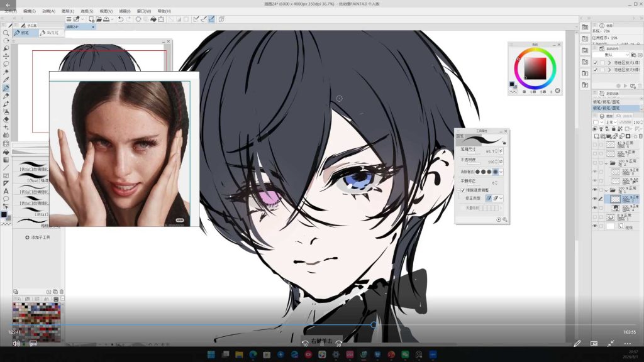This screenshot has width=644, height=362.
Task: Toggle checkbox of second auto action row
Action: coord(596,70)
